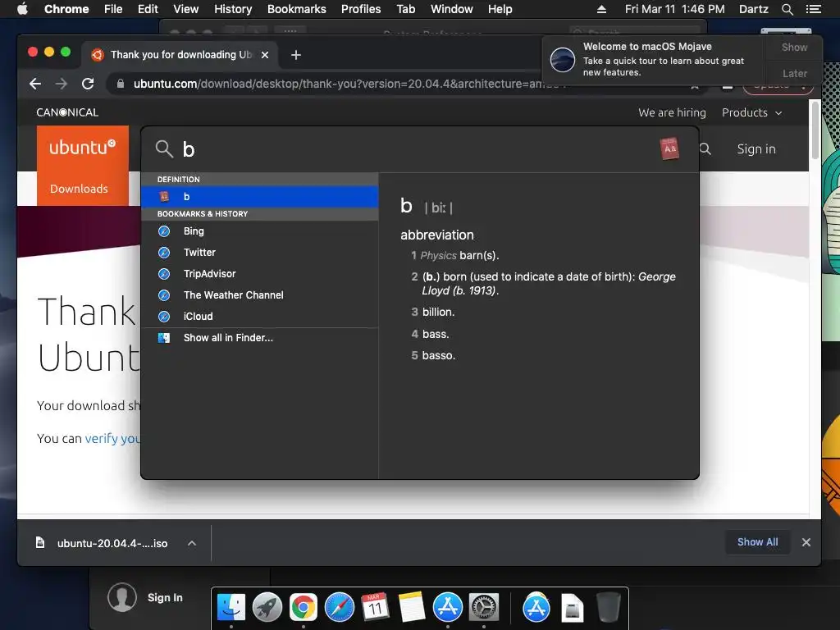Click the eject icon in menu bar
840x630 pixels.
[x=601, y=9]
